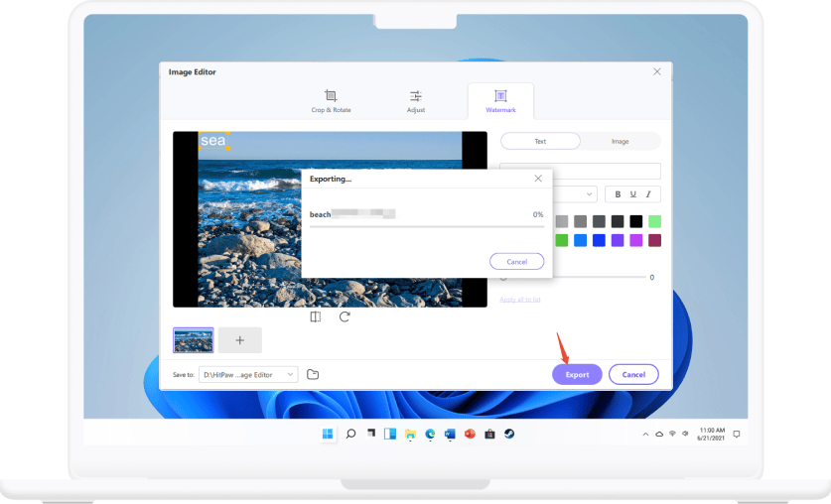831x504 pixels.
Task: Add another image with the plus button
Action: pos(239,340)
